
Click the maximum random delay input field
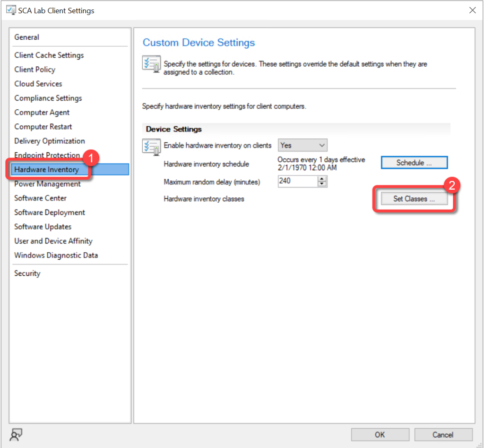[x=298, y=181]
